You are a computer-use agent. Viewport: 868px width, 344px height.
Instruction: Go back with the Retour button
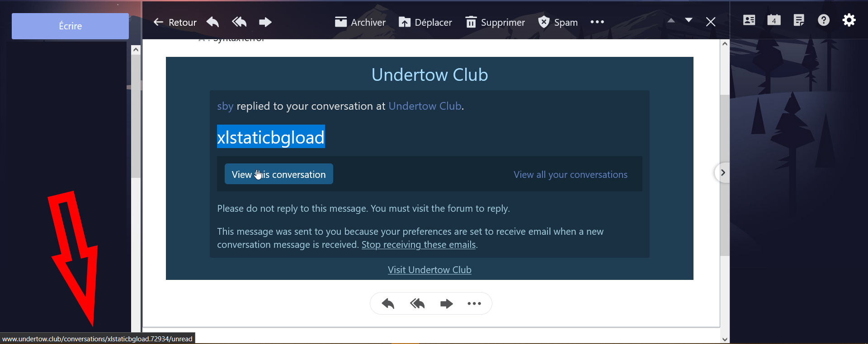point(175,22)
